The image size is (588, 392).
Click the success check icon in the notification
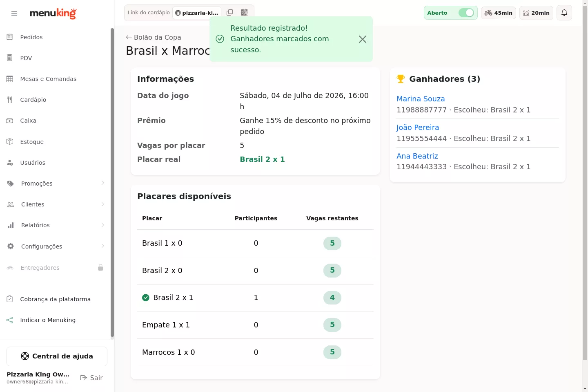[220, 39]
